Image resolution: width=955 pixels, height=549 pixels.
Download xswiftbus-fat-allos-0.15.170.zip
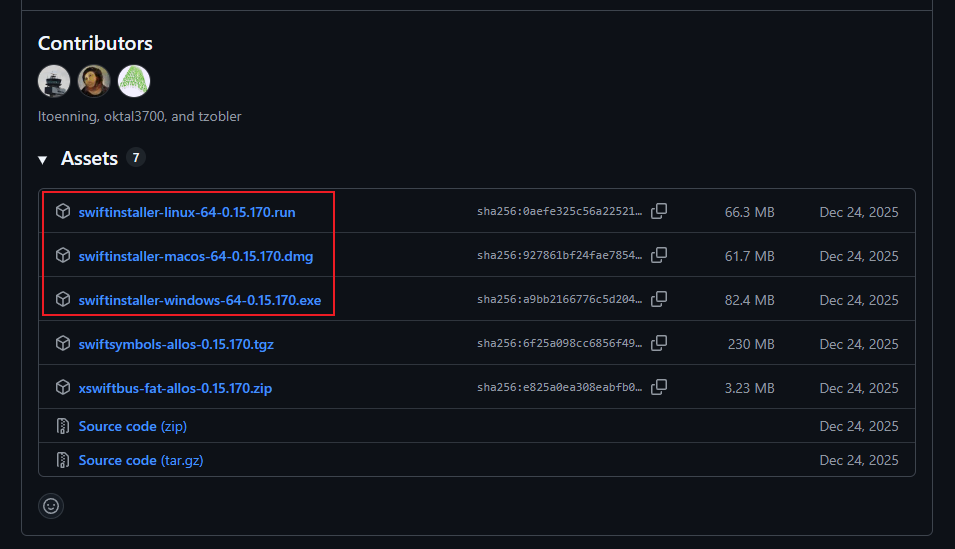pyautogui.click(x=175, y=388)
